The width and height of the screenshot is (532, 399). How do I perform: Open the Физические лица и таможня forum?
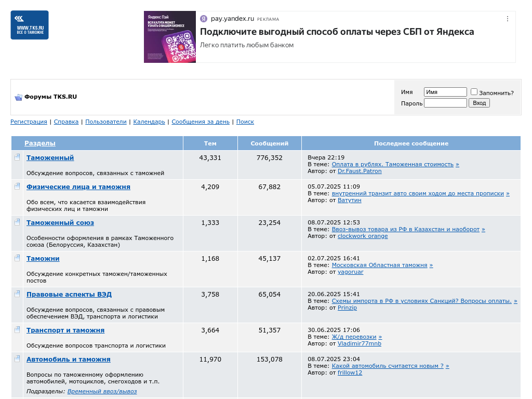[x=78, y=187]
